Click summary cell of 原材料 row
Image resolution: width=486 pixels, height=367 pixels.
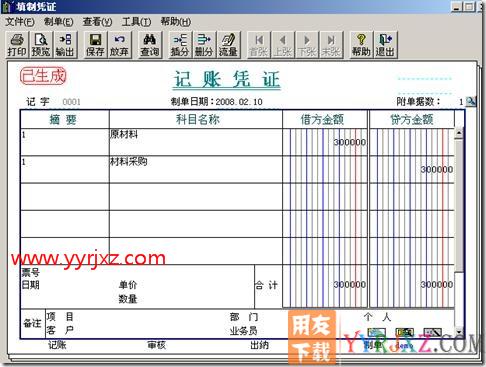[x=65, y=142]
